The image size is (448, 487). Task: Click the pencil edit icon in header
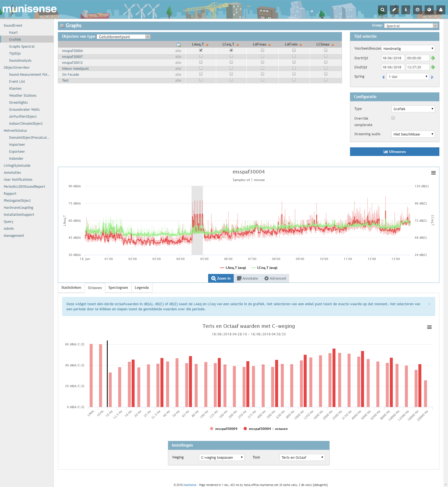point(394,10)
